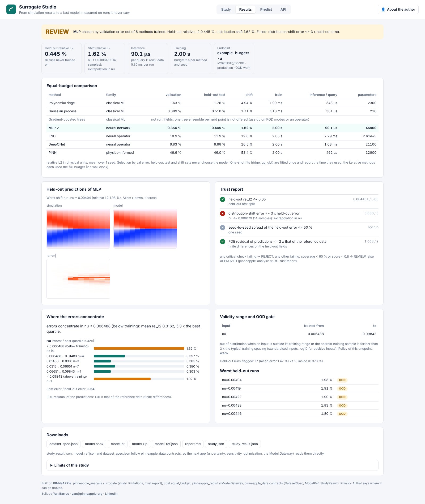Click the green check icon for PDE residual
The image size is (425, 504).
[223, 242]
